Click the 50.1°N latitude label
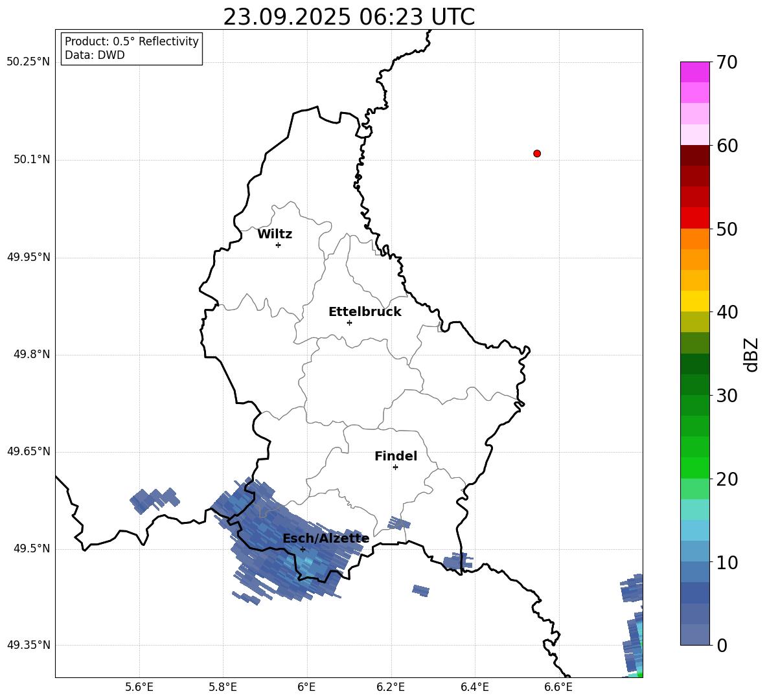 (32, 159)
